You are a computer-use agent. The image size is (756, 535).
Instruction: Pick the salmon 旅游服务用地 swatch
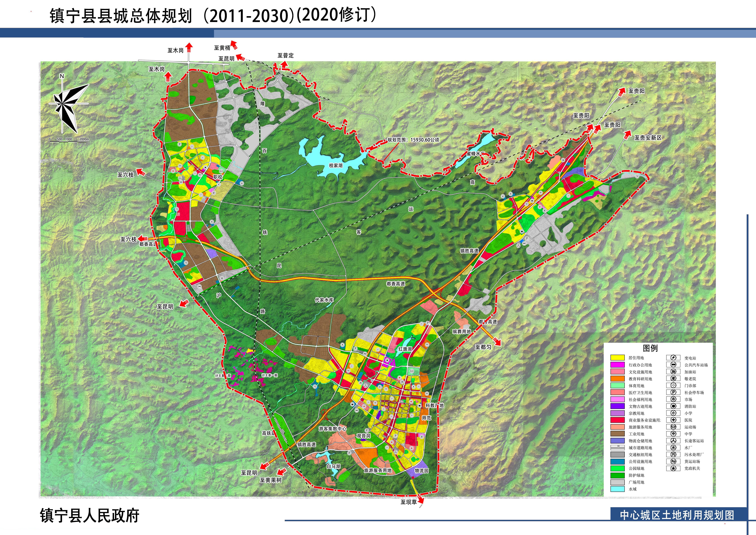point(617,427)
